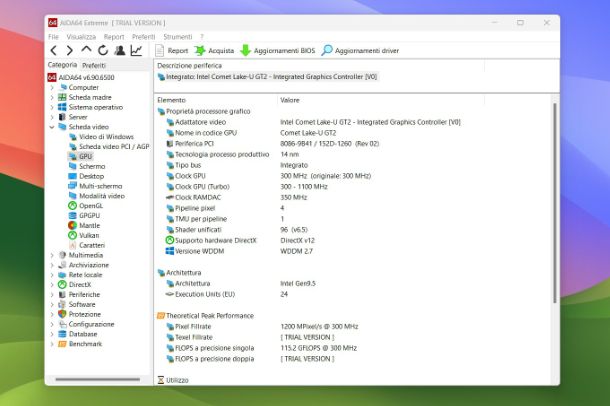Click the OpenGL icon in tree
This screenshot has width=610, height=406.
pos(72,206)
